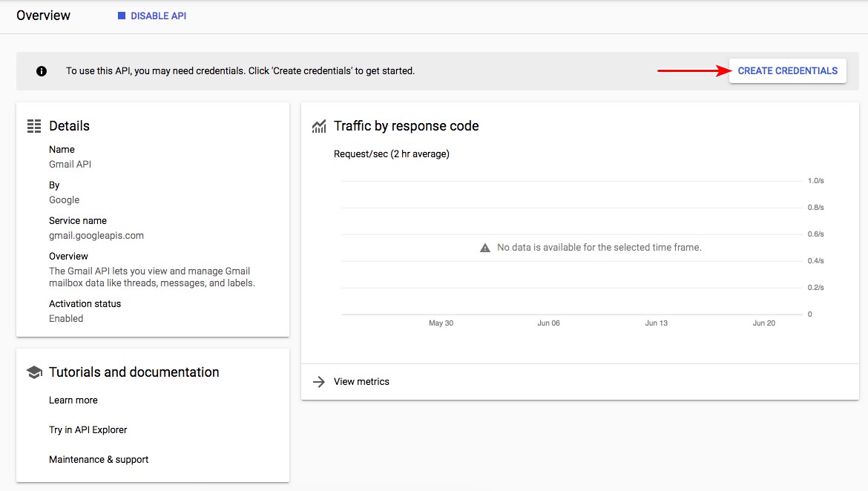Open the Learn more link
Image resolution: width=868 pixels, height=491 pixels.
pos(73,400)
